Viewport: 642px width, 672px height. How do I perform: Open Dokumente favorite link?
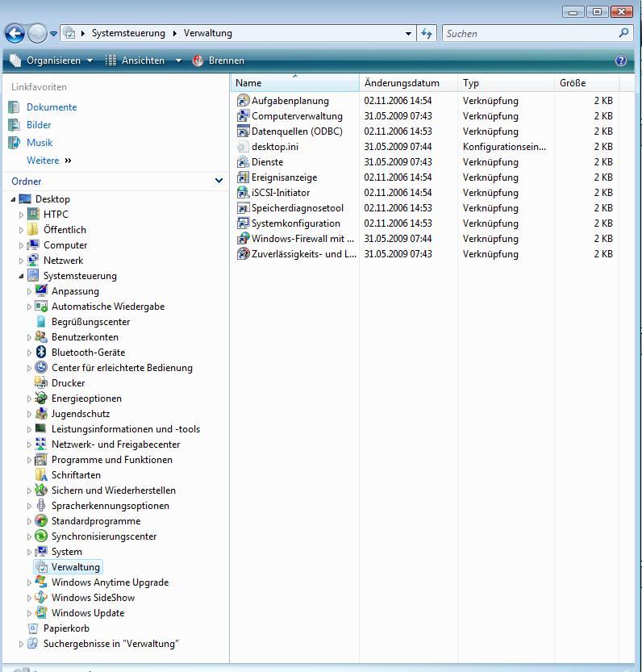(52, 107)
